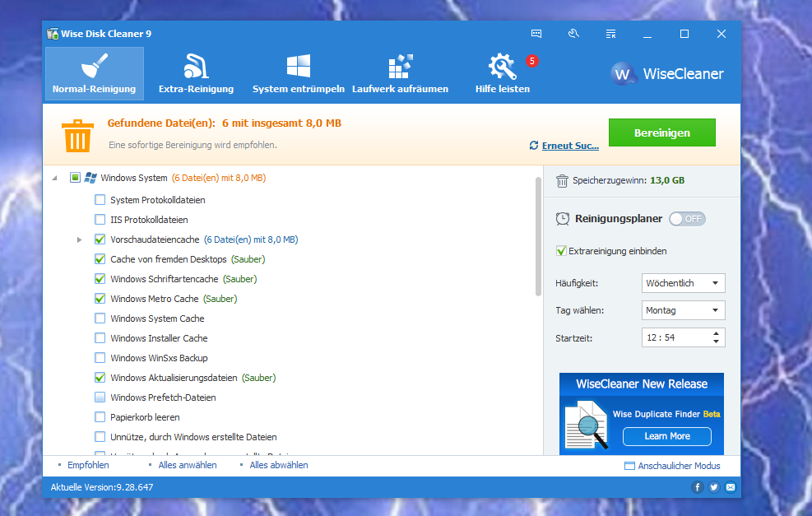Click the Duplicate Finder magnifier document icon
Image resolution: width=812 pixels, height=516 pixels.
[586, 425]
